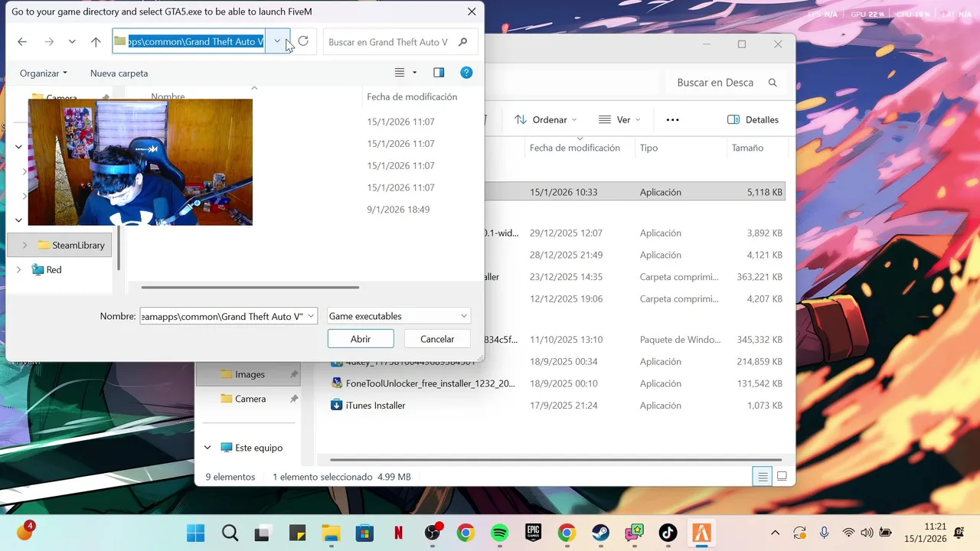
Task: Open the Game executables file type dropdown
Action: (398, 316)
